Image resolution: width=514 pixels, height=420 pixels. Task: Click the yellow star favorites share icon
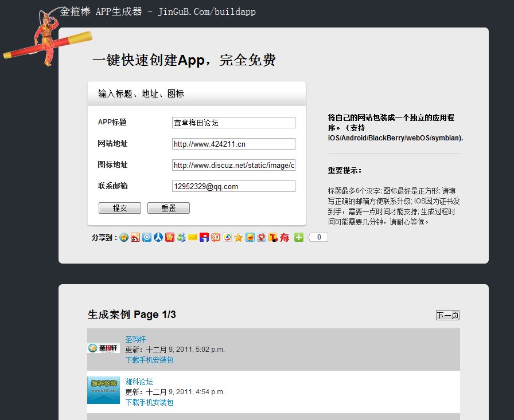(x=239, y=237)
